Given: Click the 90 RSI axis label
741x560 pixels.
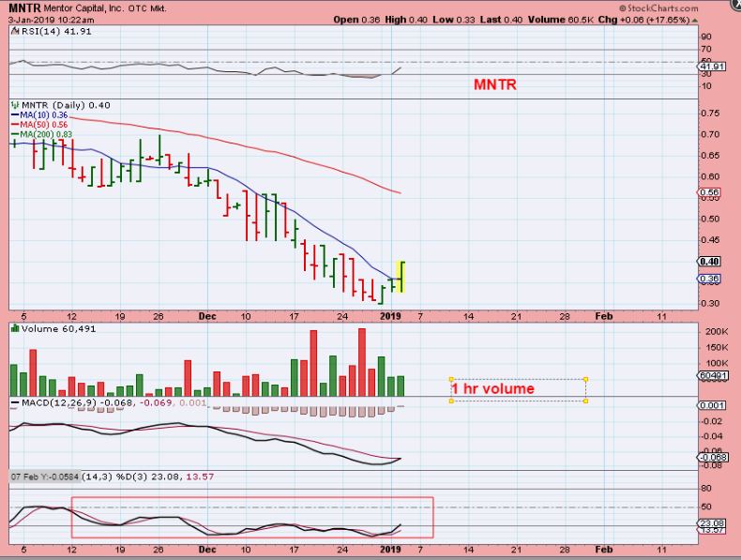Looking at the screenshot, I should (x=706, y=37).
